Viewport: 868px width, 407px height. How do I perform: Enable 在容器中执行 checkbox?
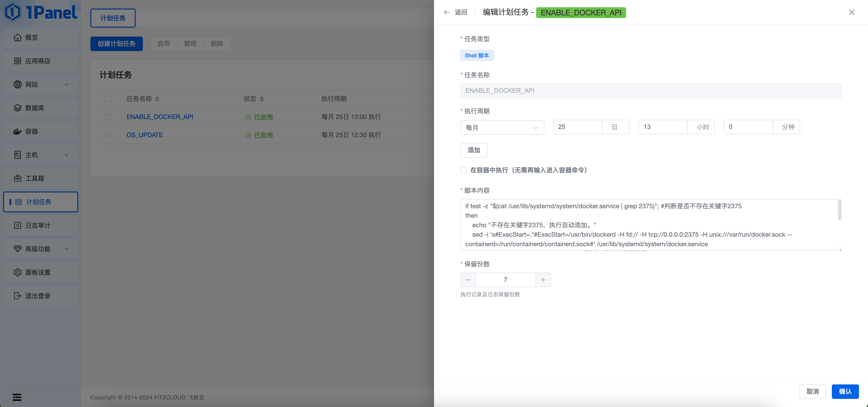click(464, 170)
